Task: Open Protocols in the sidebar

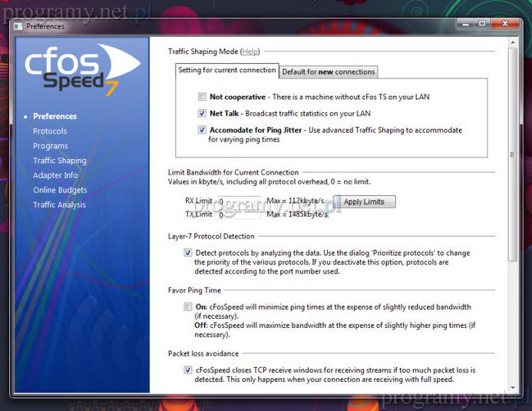Action: pos(50,131)
